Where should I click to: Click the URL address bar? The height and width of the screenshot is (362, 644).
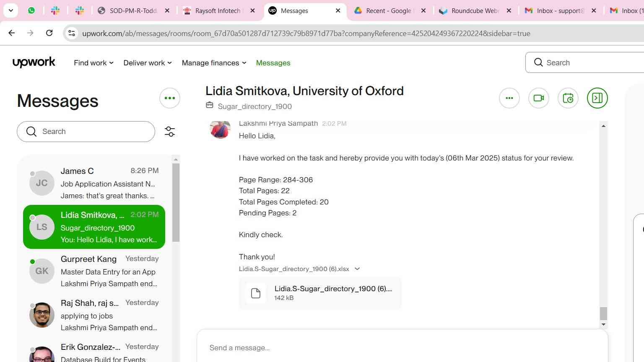coord(306,34)
